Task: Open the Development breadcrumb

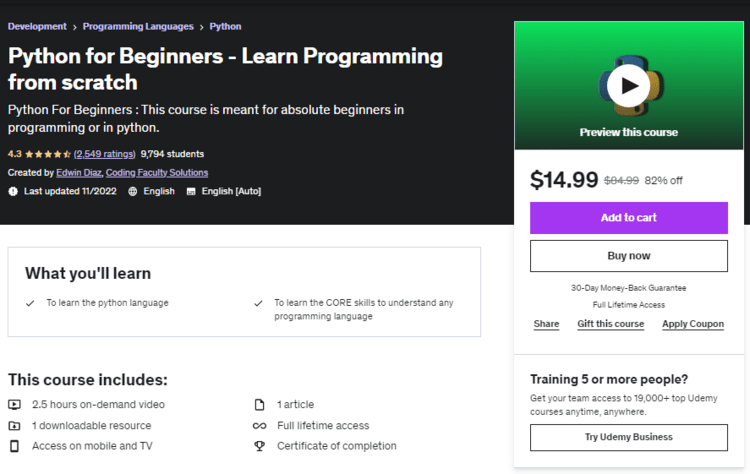Action: (37, 26)
